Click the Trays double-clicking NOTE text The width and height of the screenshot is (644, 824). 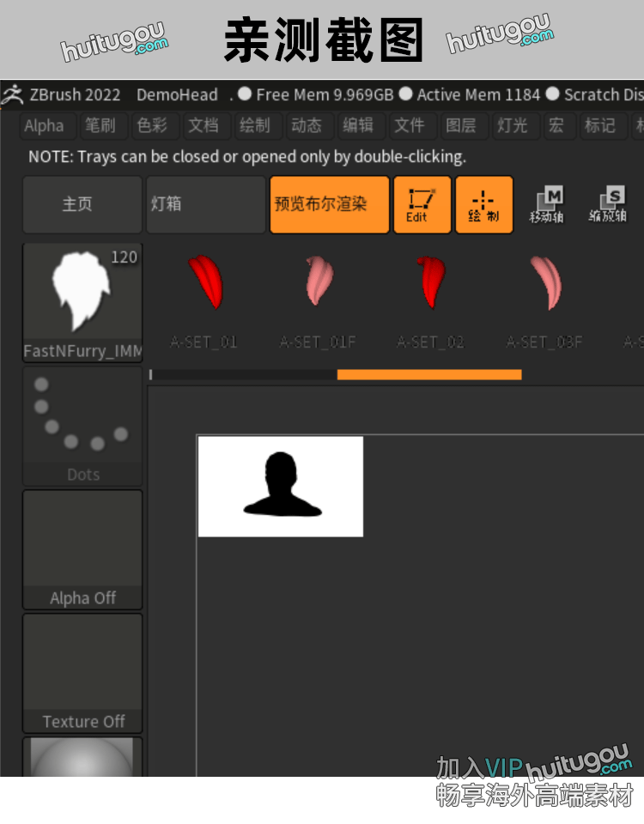247,156
